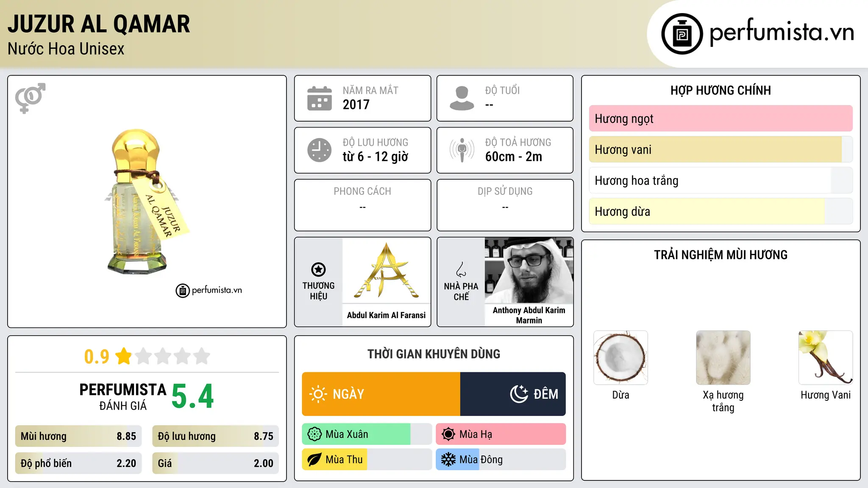Click the Độ lưu hương 8.75 score row

[x=215, y=436]
